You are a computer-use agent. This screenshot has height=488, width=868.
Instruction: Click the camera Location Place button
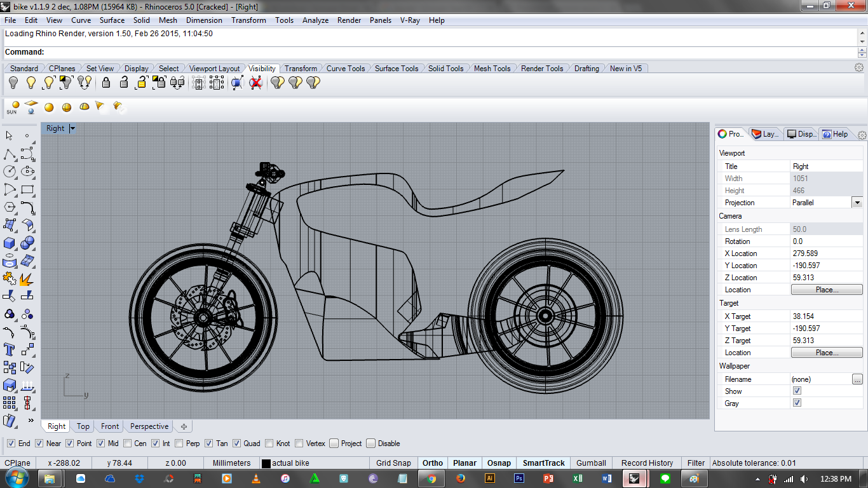[x=827, y=290]
